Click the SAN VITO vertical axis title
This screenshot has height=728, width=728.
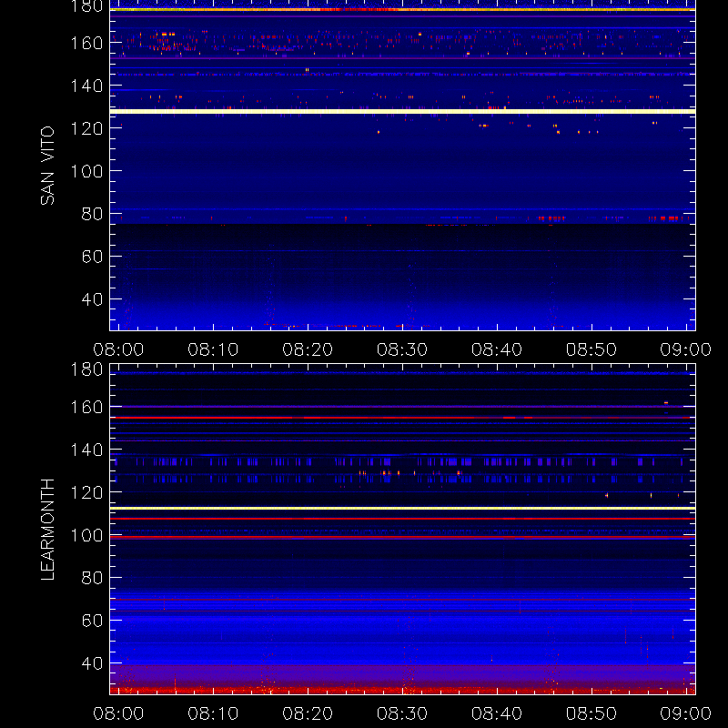[x=47, y=166]
